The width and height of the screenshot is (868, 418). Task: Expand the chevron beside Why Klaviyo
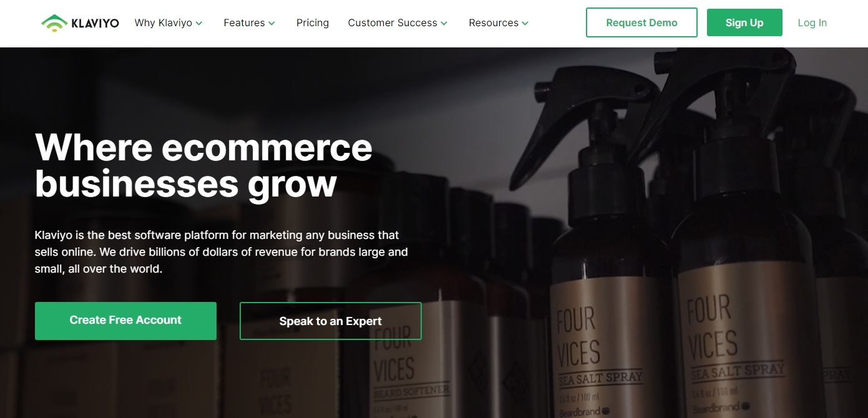point(199,24)
